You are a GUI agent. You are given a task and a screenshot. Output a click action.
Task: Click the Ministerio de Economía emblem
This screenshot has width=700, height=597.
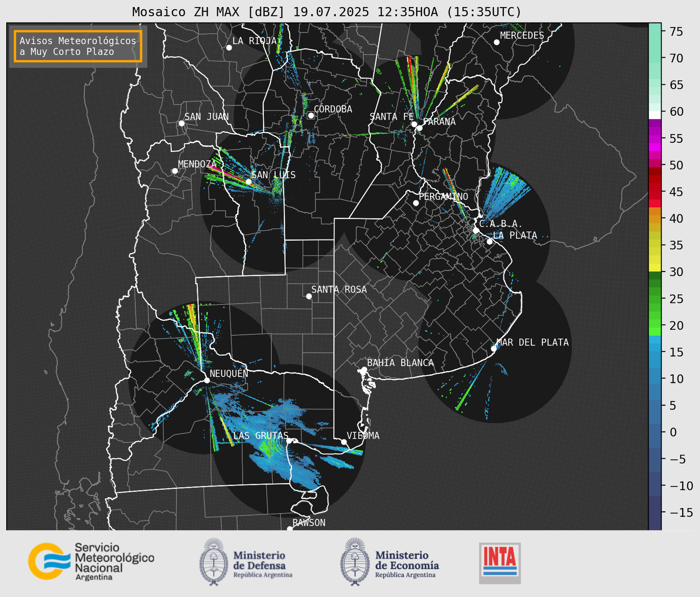tap(355, 562)
